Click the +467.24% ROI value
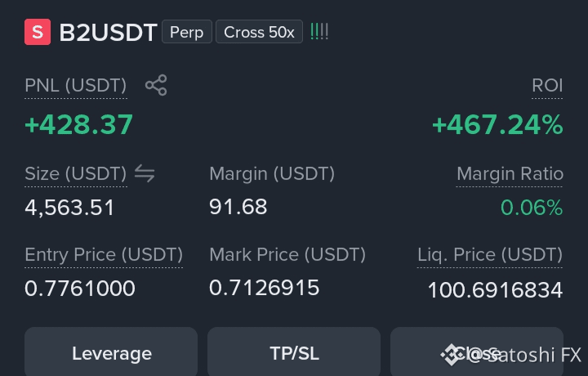Screen dimensions: 588x376 point(497,124)
